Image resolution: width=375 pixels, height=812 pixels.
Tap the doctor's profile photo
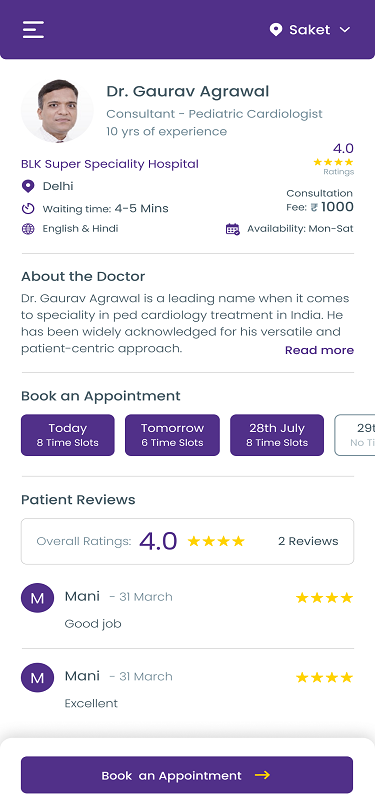(x=57, y=111)
